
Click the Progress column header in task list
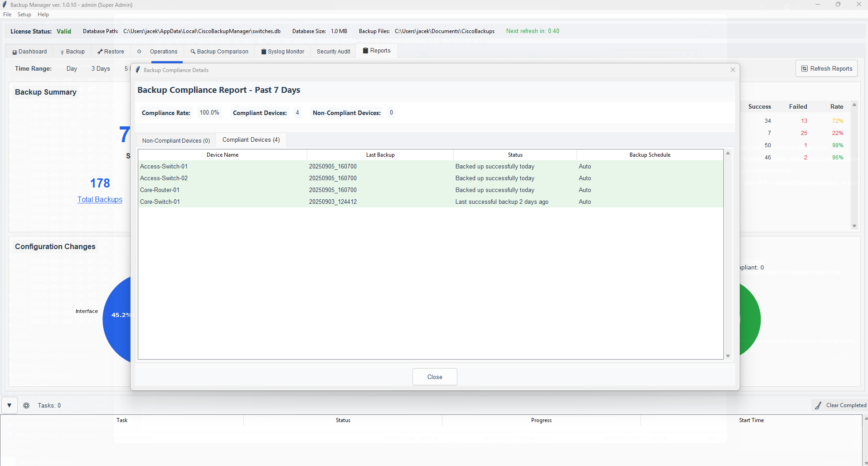541,420
